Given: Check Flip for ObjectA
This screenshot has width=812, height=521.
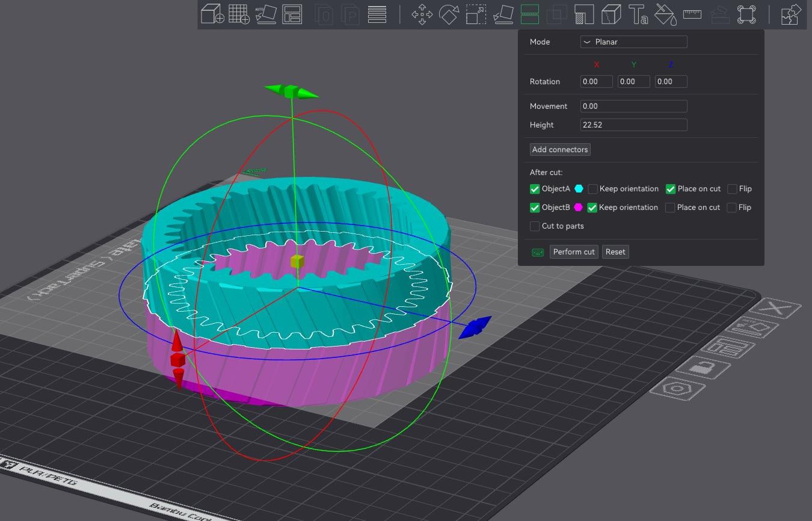Looking at the screenshot, I should [732, 189].
